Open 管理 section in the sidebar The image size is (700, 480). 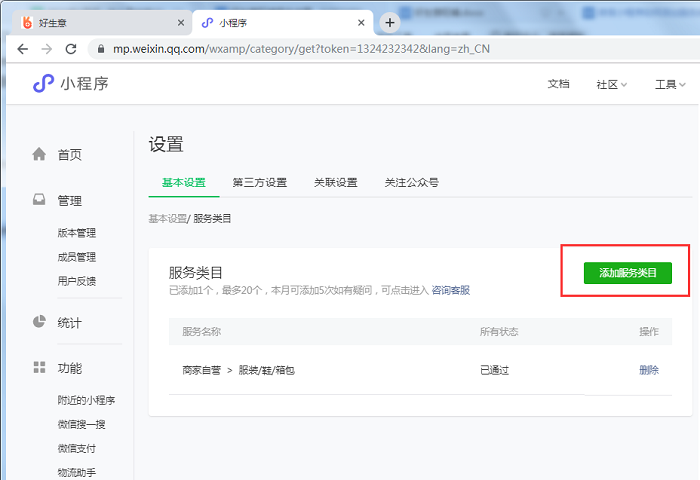[x=70, y=200]
